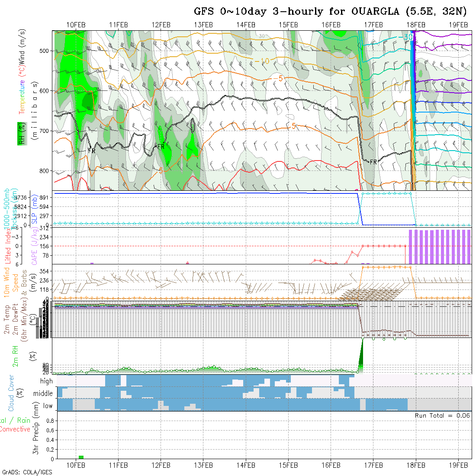Click the chart title mentioning OUARGLA
Screen dimensions: 476x476
point(330,12)
